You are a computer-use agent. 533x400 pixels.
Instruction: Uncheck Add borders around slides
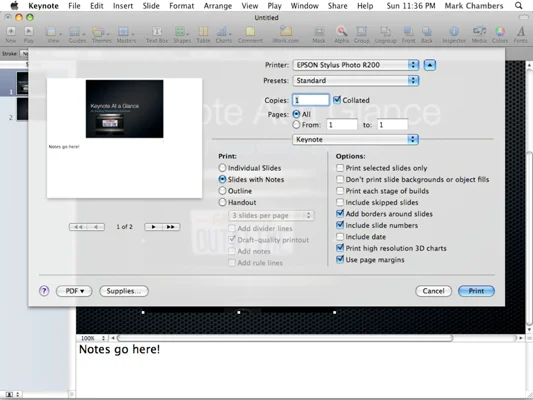(x=340, y=213)
